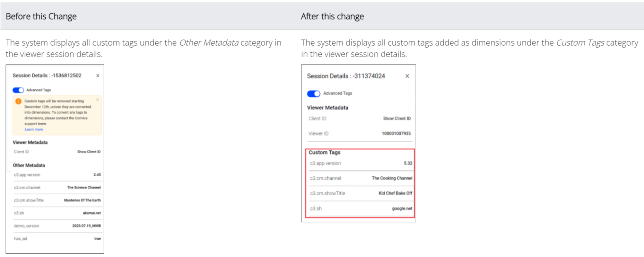Click the demo_version value 2023.07.19_MMB
Viewport: 644px width, 257px height.
coord(86,226)
